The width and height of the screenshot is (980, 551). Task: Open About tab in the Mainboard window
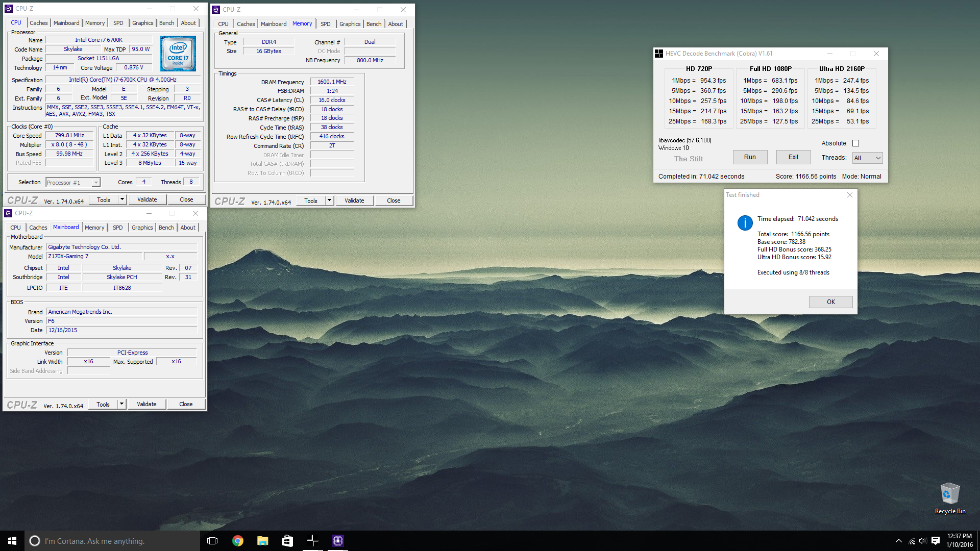coord(188,228)
